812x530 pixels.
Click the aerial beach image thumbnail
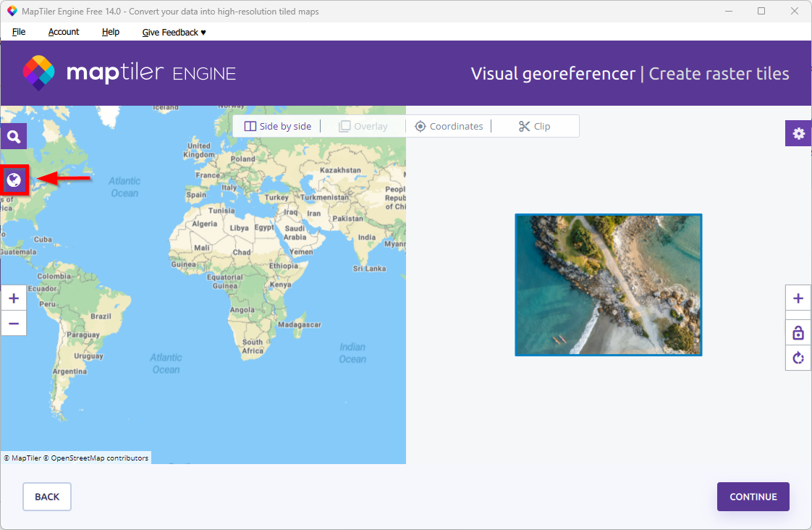click(609, 285)
